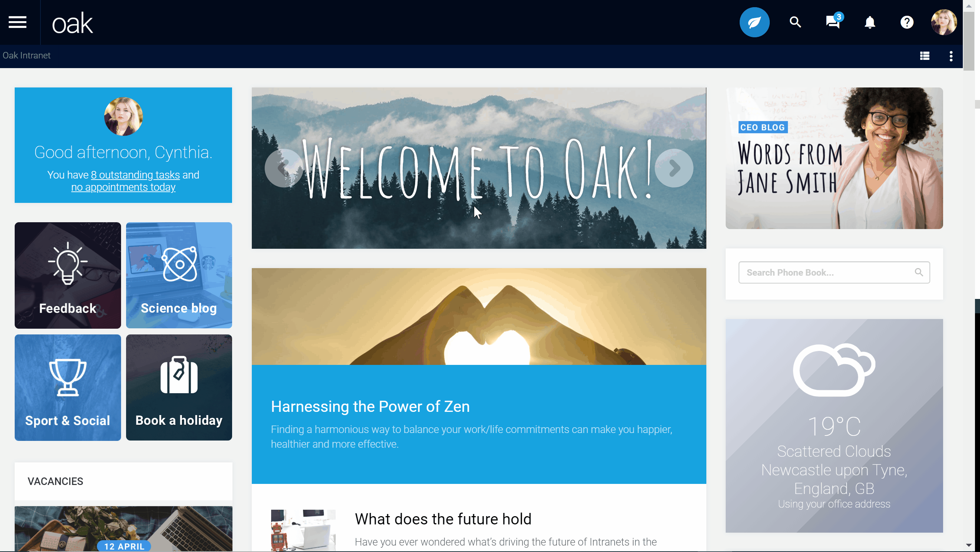This screenshot has height=552, width=980.
Task: Click the oak logo
Action: (x=72, y=24)
